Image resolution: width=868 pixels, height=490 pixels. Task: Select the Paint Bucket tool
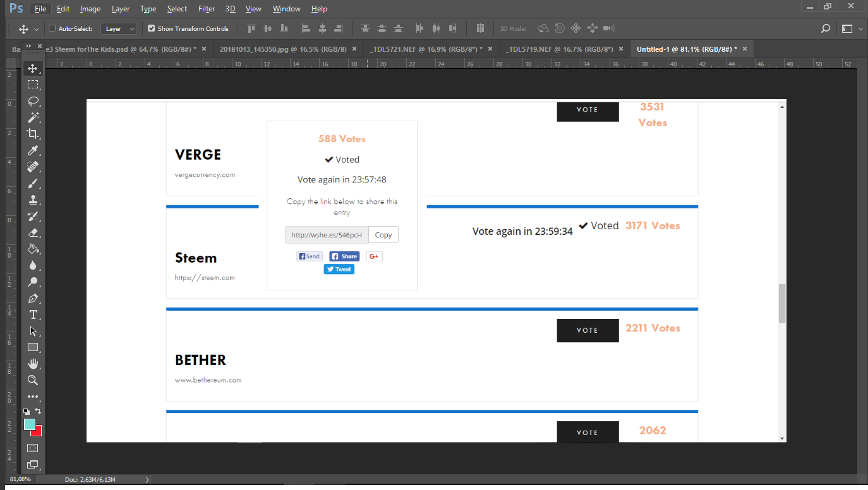point(33,249)
